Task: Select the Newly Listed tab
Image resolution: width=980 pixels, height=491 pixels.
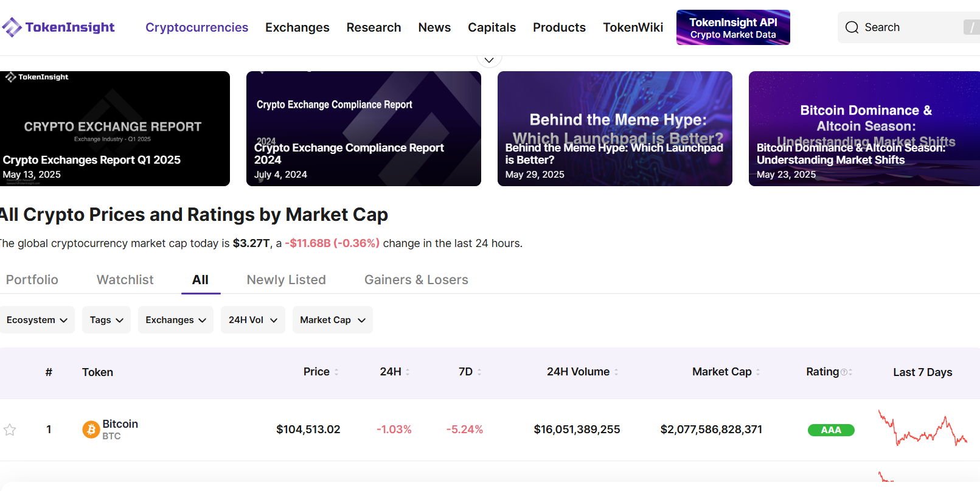Action: [x=286, y=280]
